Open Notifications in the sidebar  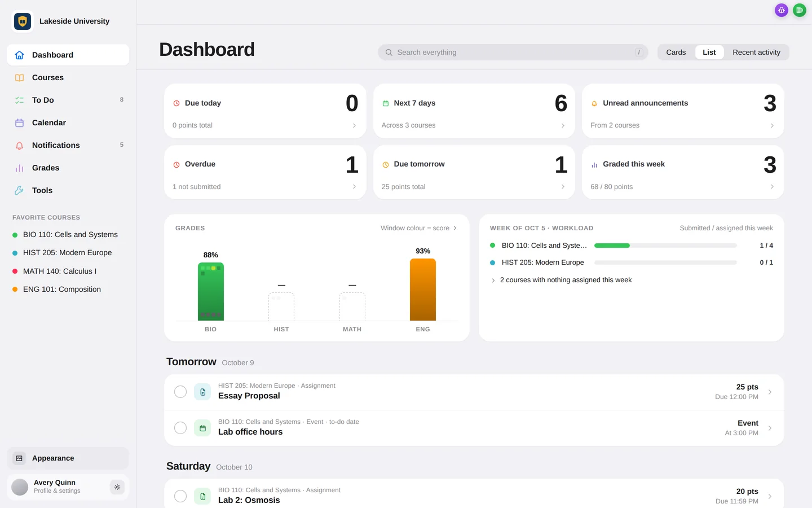coord(68,146)
